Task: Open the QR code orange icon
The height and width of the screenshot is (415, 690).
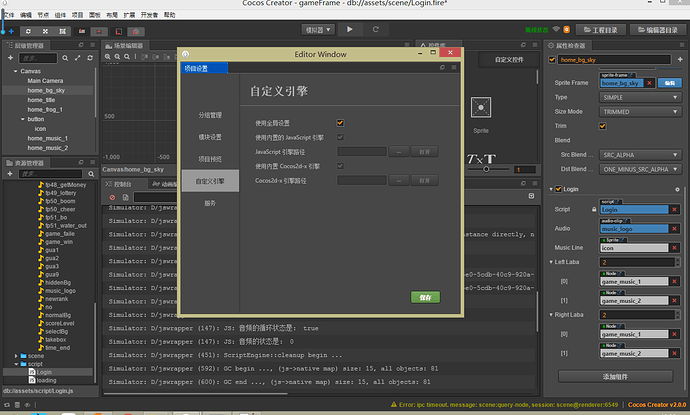Action: coord(567,29)
